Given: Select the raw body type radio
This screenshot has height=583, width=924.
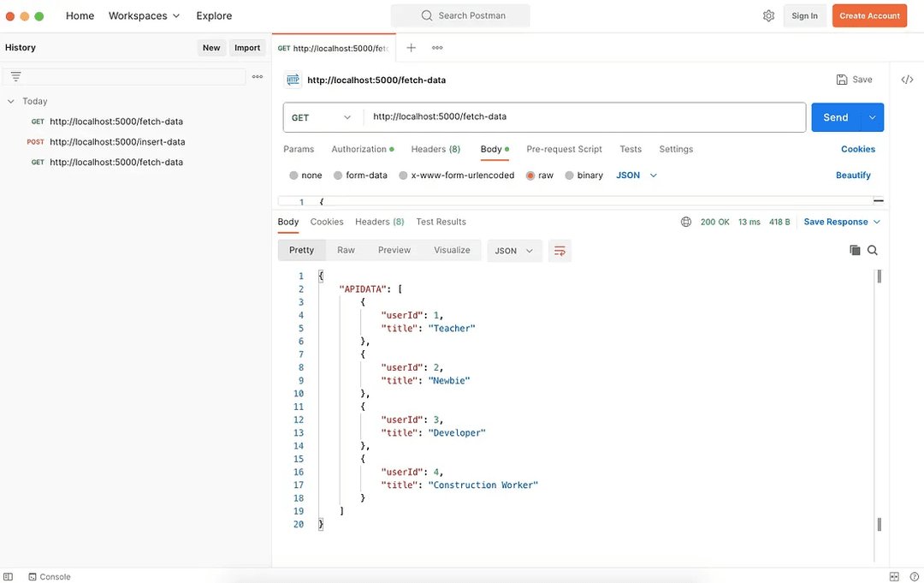Looking at the screenshot, I should click(530, 175).
